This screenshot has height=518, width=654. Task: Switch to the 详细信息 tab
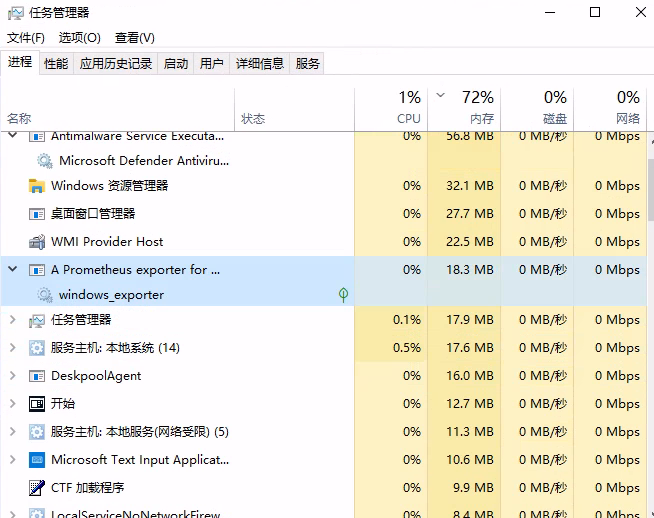tap(259, 63)
